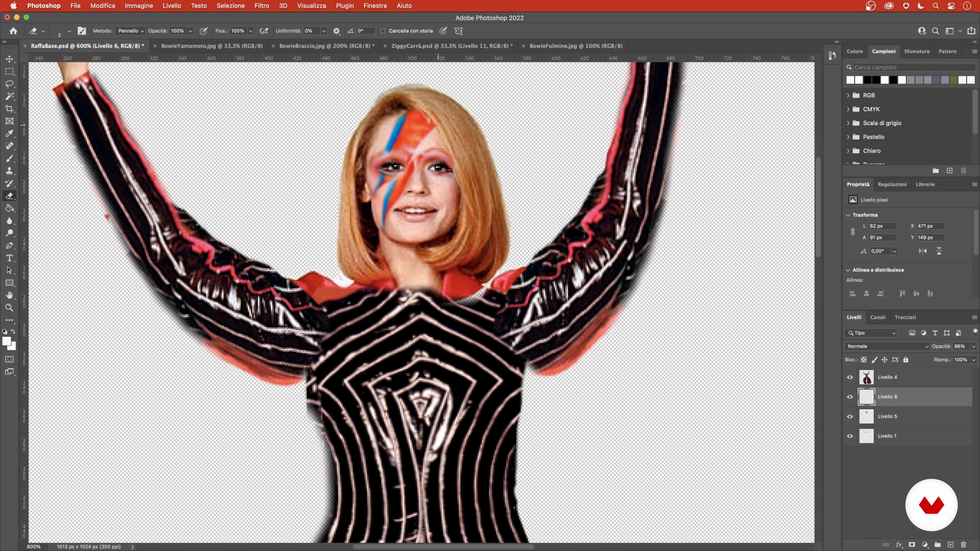The image size is (980, 551).
Task: Select the Livello 4 layer thumbnail
Action: click(867, 377)
